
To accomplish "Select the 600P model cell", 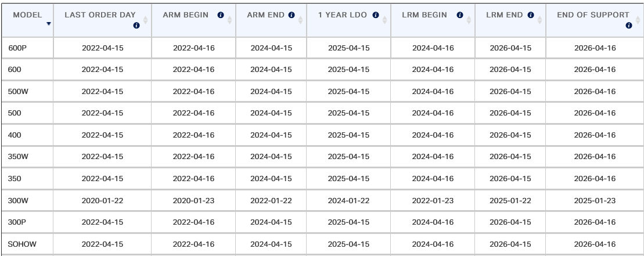I will [27, 48].
